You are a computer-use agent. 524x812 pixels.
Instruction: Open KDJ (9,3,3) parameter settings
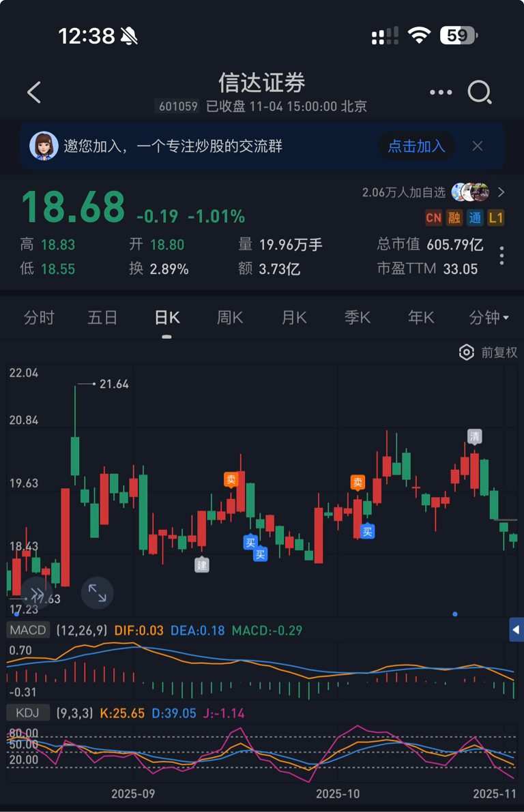[x=74, y=713]
